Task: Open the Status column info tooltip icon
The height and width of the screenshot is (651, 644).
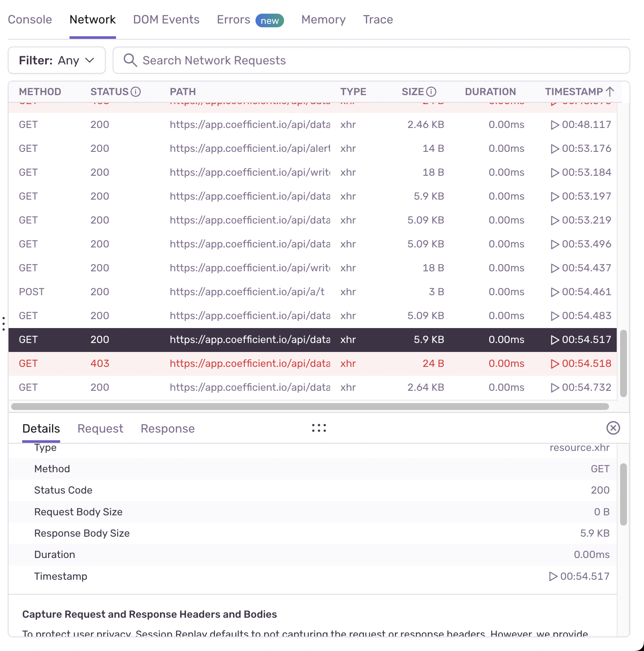Action: [x=136, y=91]
